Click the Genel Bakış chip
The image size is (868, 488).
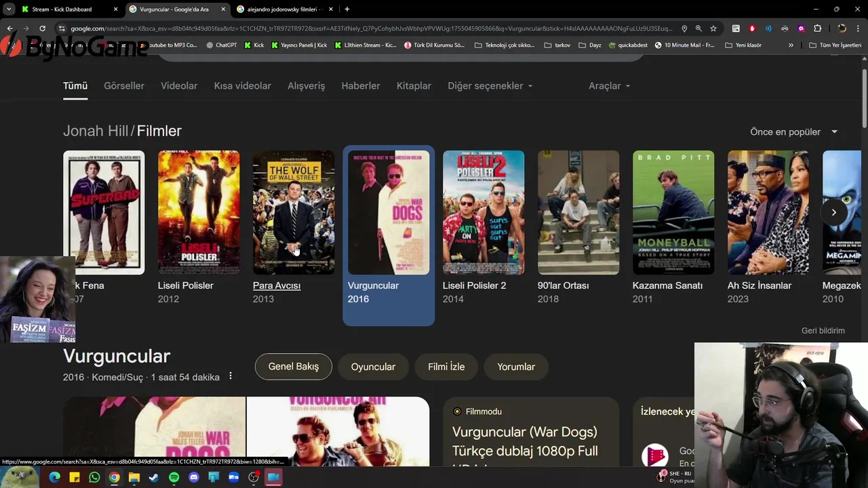pos(294,367)
